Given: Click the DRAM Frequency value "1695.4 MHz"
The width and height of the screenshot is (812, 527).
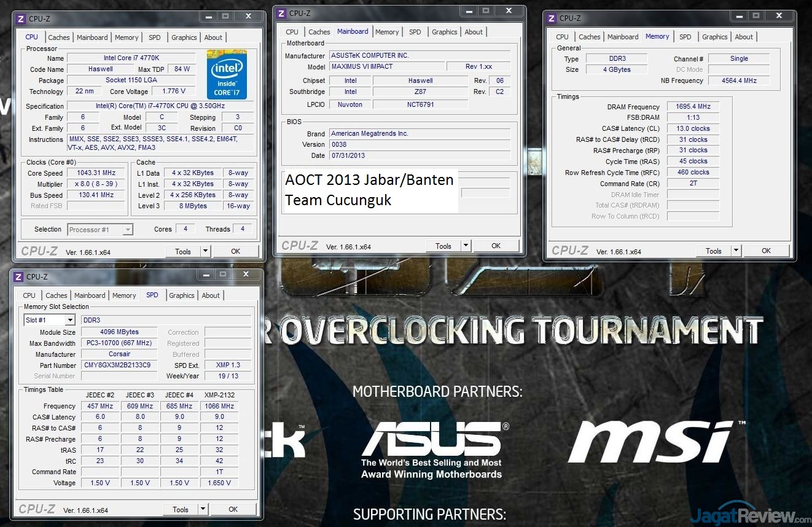Looking at the screenshot, I should (x=693, y=106).
